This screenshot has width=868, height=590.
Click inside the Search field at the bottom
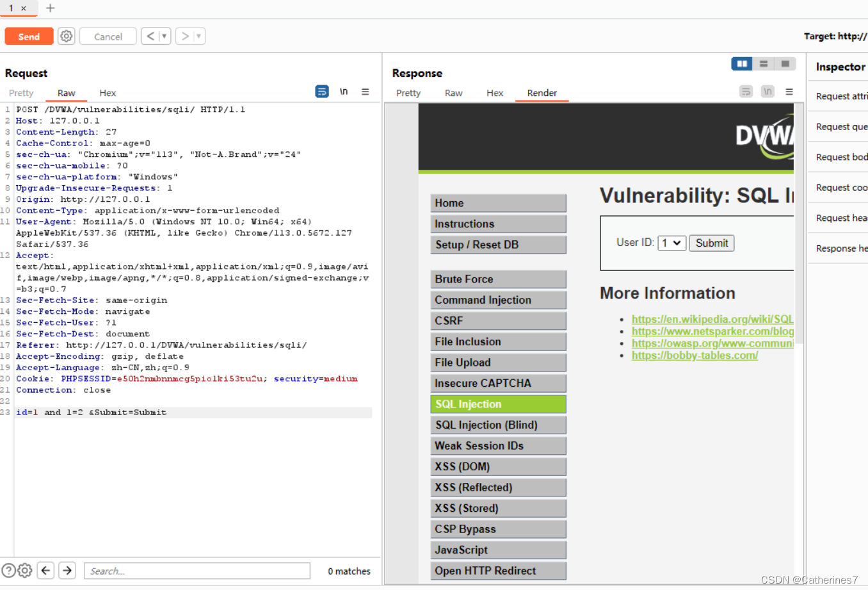(197, 570)
